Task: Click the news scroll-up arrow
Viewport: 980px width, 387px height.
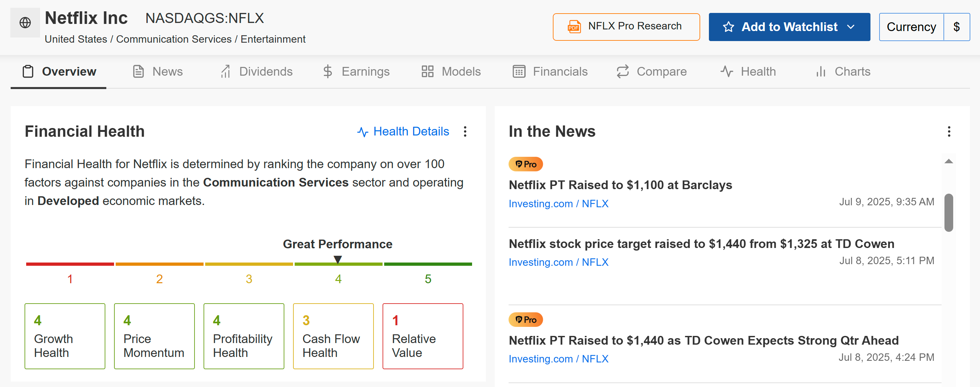Action: (x=948, y=161)
